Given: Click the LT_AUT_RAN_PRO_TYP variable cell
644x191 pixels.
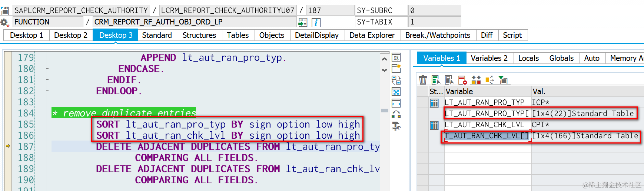Looking at the screenshot, I should tap(488, 103).
